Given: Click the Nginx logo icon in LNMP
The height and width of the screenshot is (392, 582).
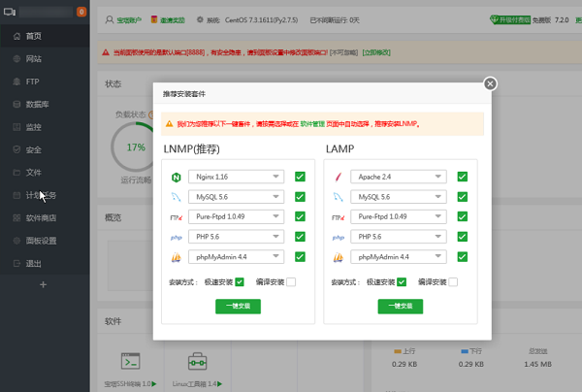Looking at the screenshot, I should point(177,178).
